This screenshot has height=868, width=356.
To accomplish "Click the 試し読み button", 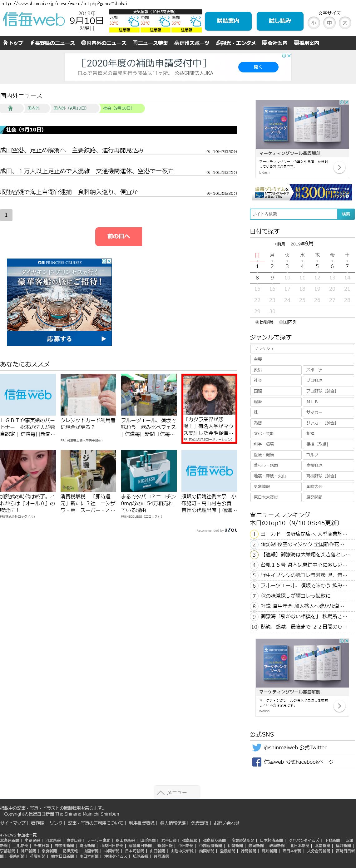I will pyautogui.click(x=280, y=21).
